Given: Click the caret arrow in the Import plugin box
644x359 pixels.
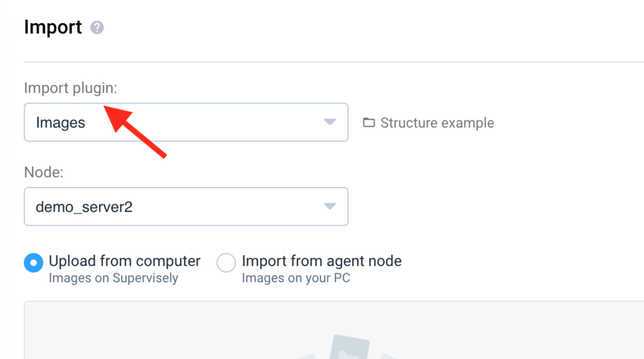Looking at the screenshot, I should pos(330,122).
